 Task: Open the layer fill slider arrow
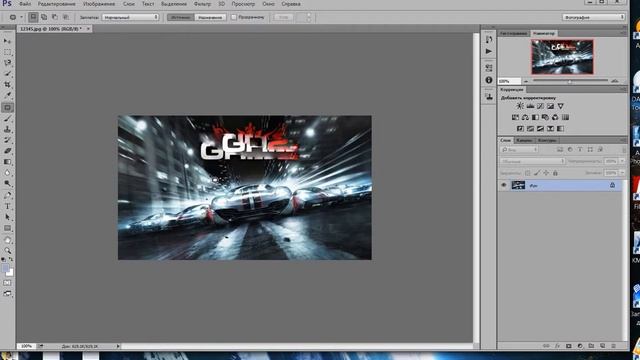point(622,173)
